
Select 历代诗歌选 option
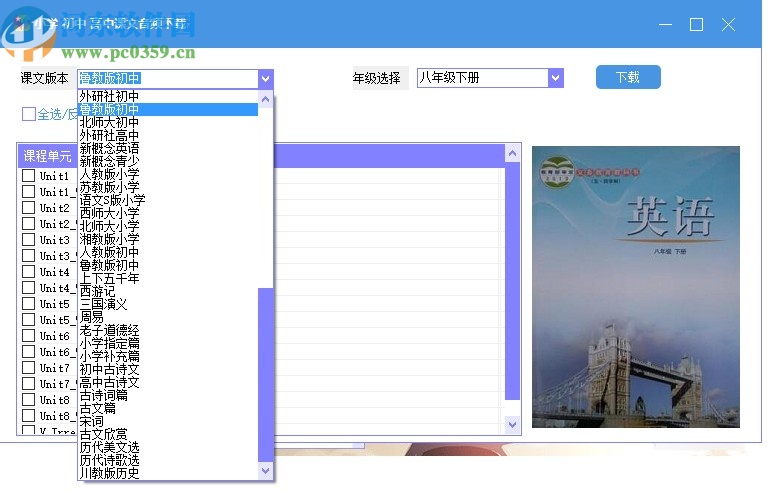[x=168, y=460]
